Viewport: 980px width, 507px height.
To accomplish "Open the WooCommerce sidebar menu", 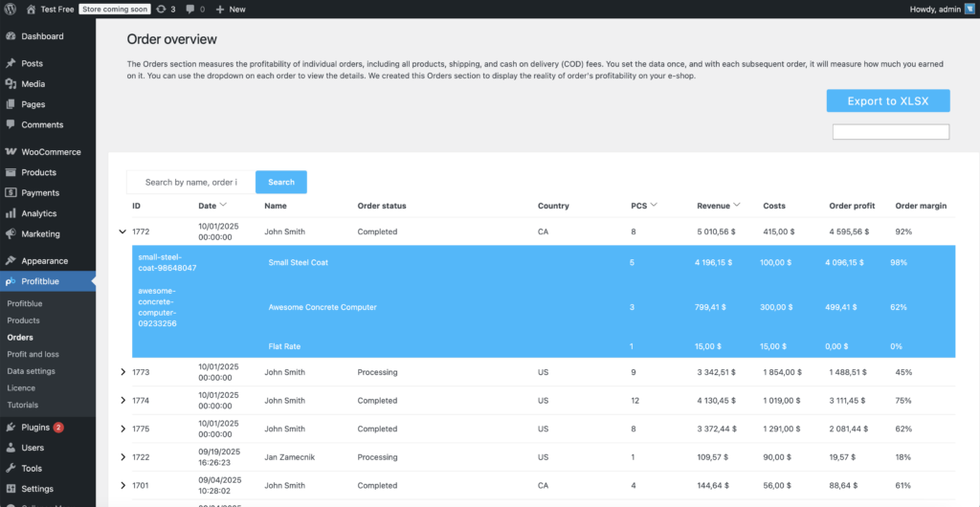I will 51,151.
